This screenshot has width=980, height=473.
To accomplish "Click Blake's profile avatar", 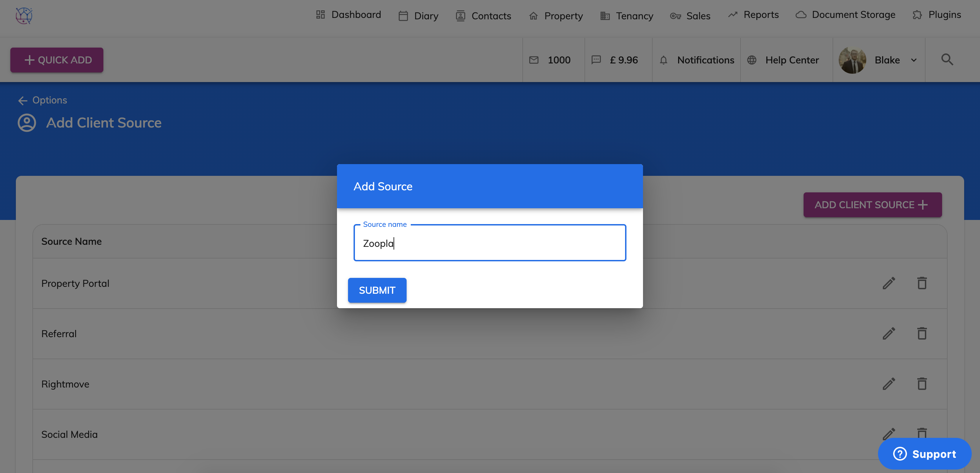I will pos(852,60).
